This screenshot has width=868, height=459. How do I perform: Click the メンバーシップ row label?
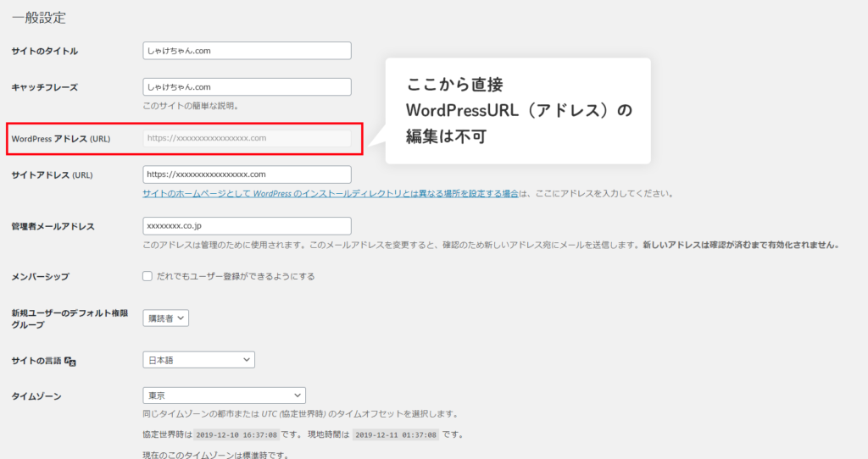[x=40, y=277]
